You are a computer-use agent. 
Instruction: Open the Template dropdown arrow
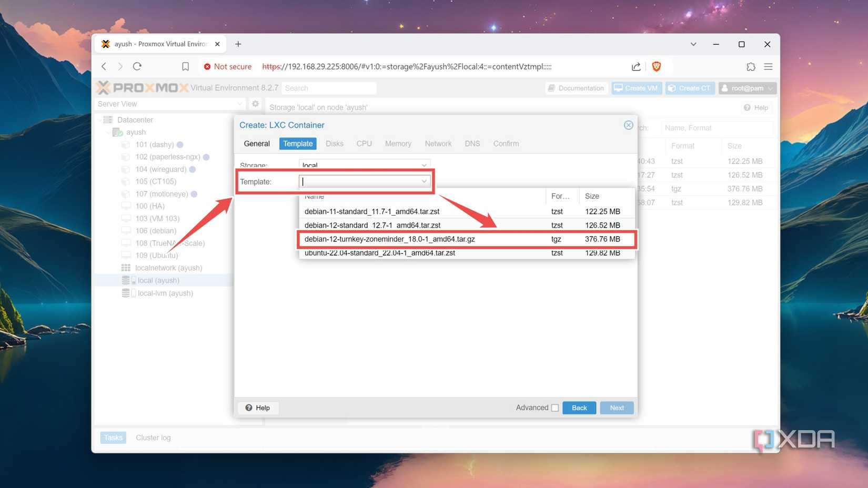click(424, 181)
